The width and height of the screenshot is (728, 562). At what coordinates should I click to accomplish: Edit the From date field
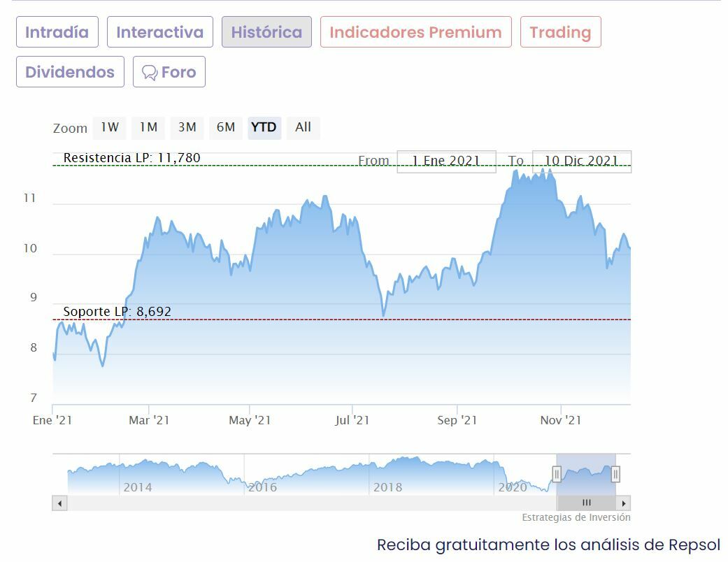pos(446,161)
